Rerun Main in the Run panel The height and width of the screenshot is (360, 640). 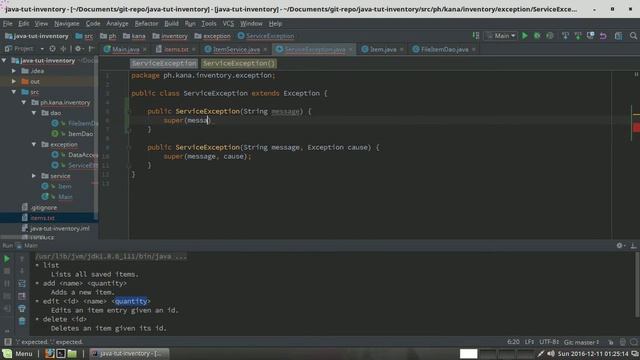[7, 259]
